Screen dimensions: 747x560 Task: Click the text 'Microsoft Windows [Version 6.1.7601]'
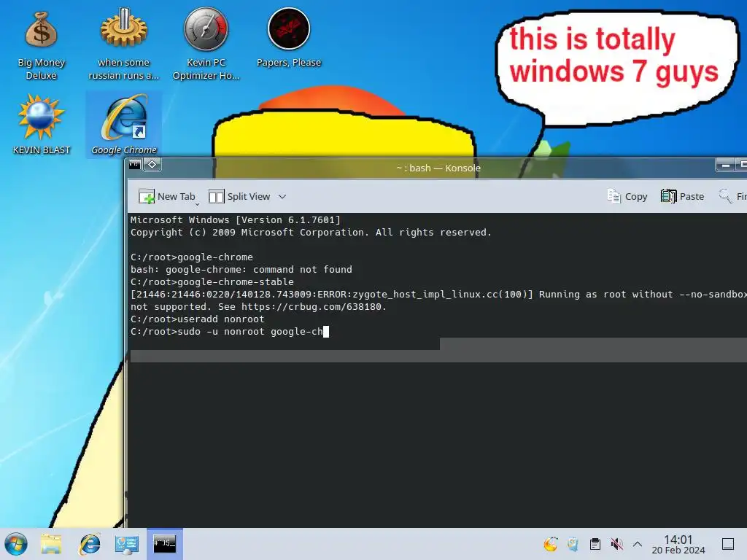(236, 220)
